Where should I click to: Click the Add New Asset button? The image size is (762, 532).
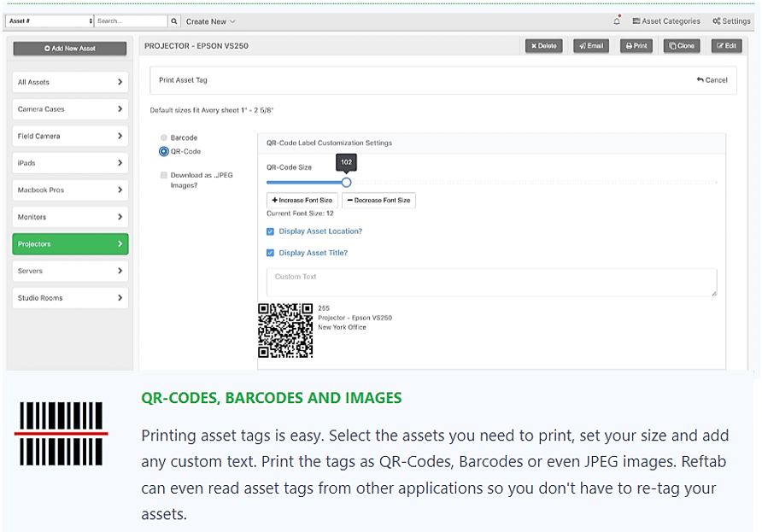[70, 49]
